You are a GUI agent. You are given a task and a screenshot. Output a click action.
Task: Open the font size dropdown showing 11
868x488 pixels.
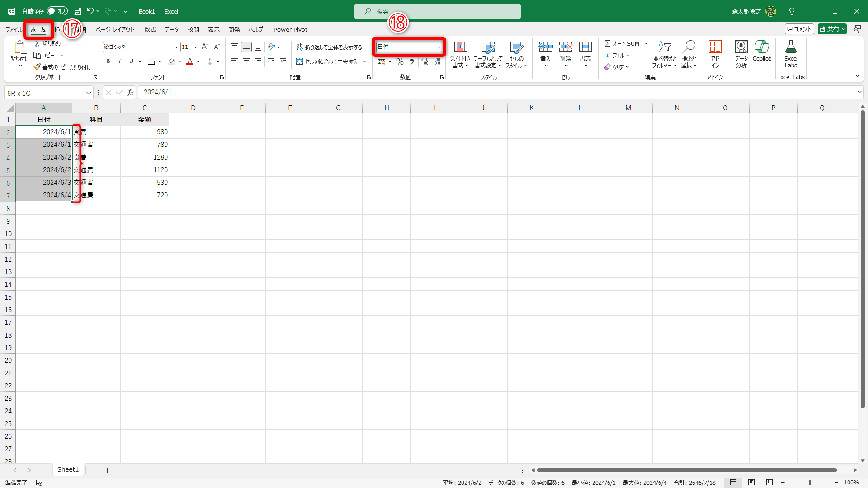195,47
